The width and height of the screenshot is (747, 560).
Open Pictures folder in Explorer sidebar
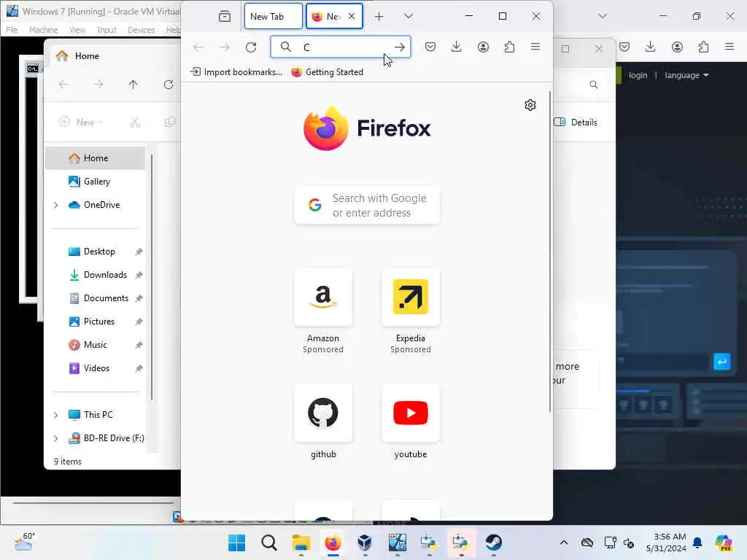(x=98, y=322)
